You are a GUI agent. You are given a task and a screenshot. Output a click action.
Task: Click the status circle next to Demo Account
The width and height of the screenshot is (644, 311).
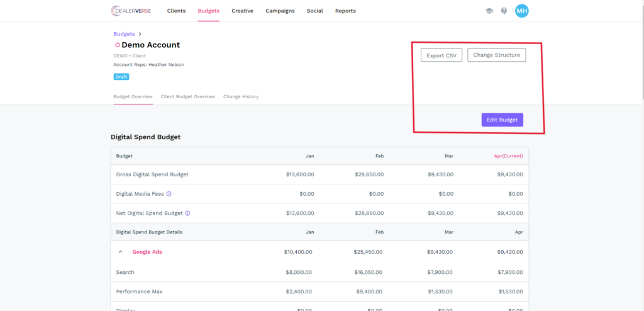point(117,45)
